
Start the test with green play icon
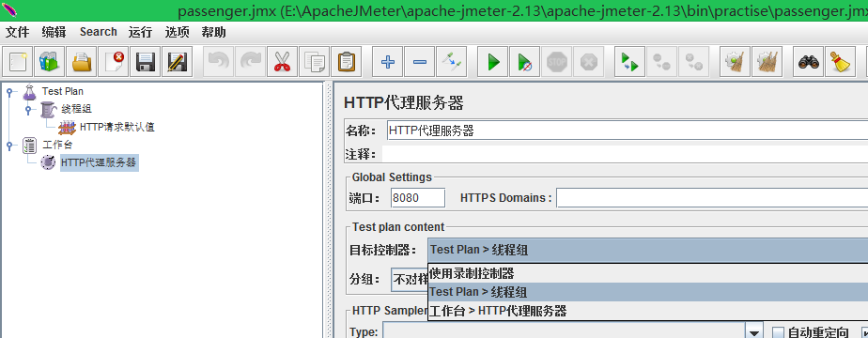(x=492, y=61)
